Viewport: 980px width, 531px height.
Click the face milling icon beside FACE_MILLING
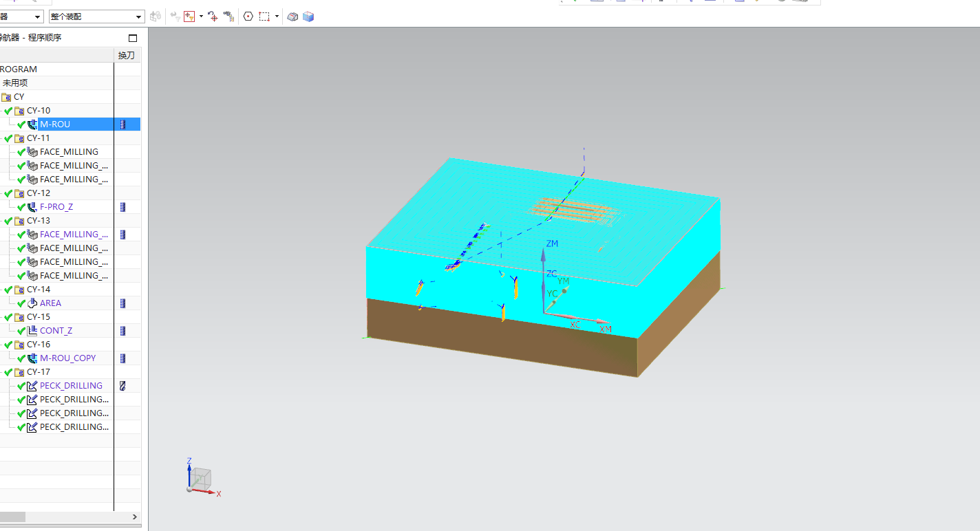tap(32, 152)
